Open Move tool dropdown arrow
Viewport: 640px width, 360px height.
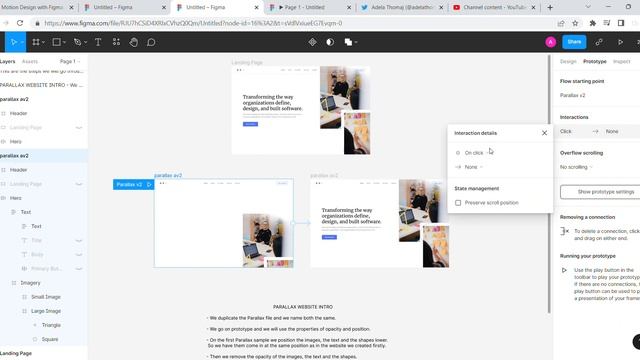pyautogui.click(x=22, y=42)
